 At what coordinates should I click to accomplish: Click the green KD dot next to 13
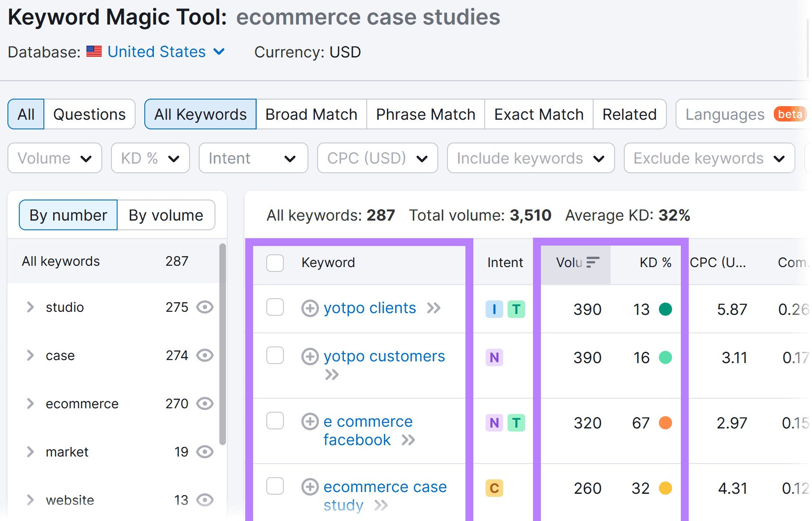[x=665, y=309]
